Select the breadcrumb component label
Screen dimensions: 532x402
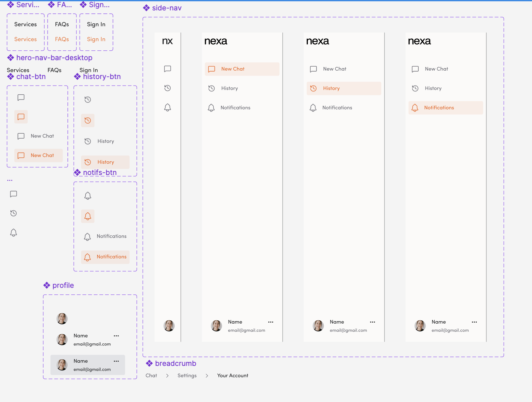tap(171, 364)
